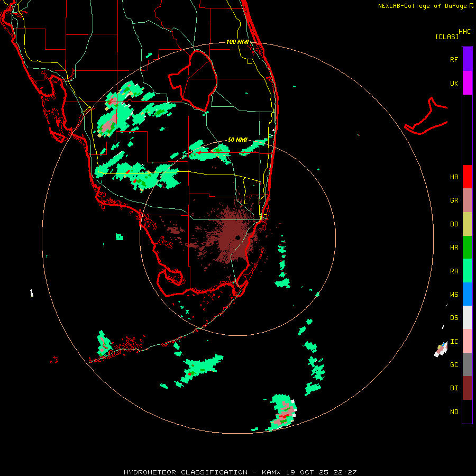Click the 50 NMI range ring label

click(x=237, y=140)
